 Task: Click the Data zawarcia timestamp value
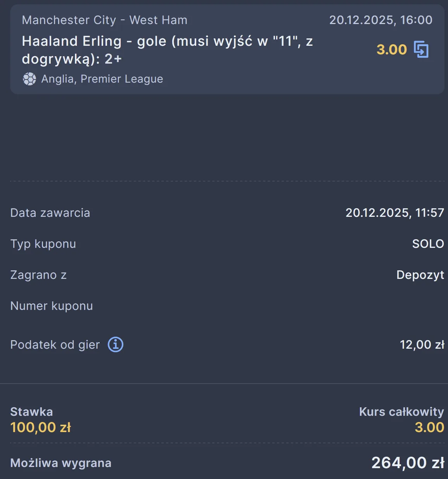395,213
